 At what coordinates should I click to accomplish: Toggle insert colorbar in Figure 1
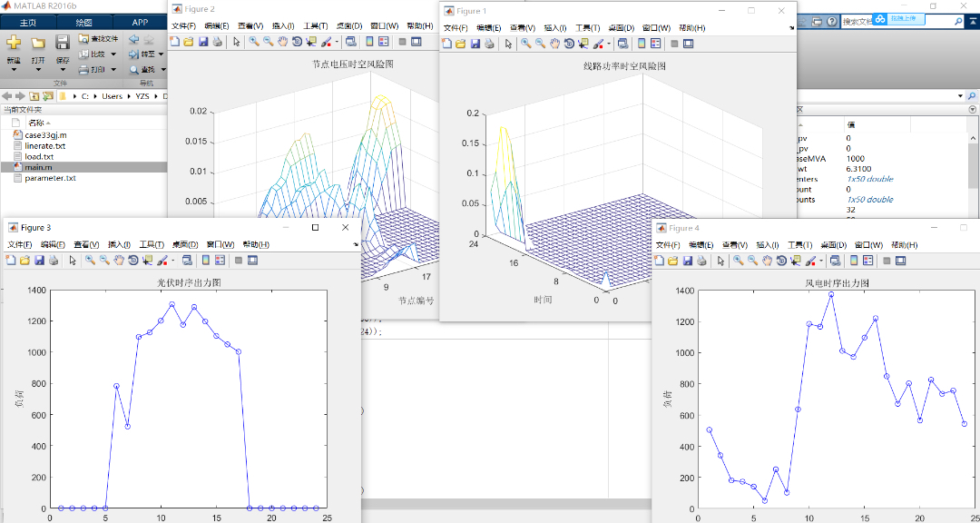coord(642,44)
